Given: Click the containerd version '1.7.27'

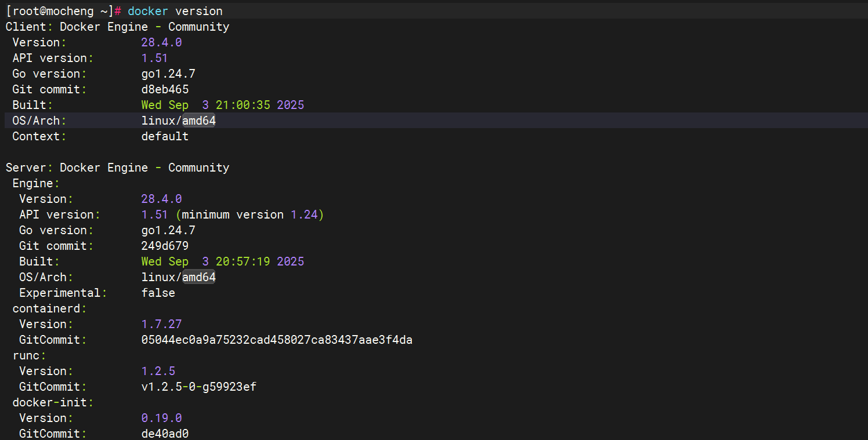Looking at the screenshot, I should 162,324.
